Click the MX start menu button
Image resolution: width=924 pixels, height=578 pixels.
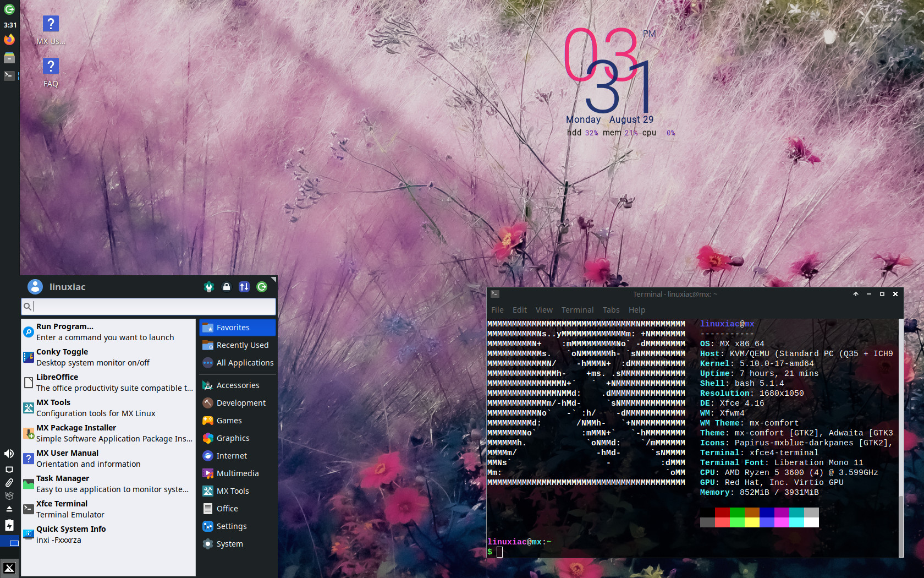coord(9,568)
